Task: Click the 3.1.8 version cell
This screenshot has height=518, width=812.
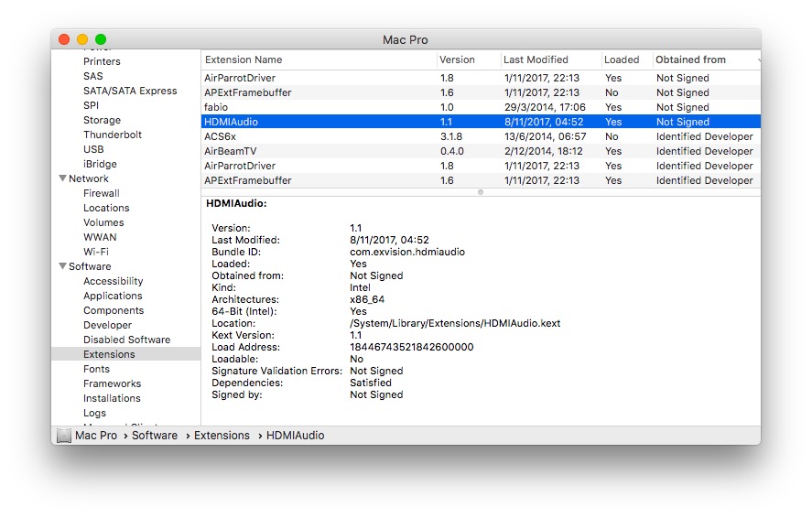Action: coord(451,136)
